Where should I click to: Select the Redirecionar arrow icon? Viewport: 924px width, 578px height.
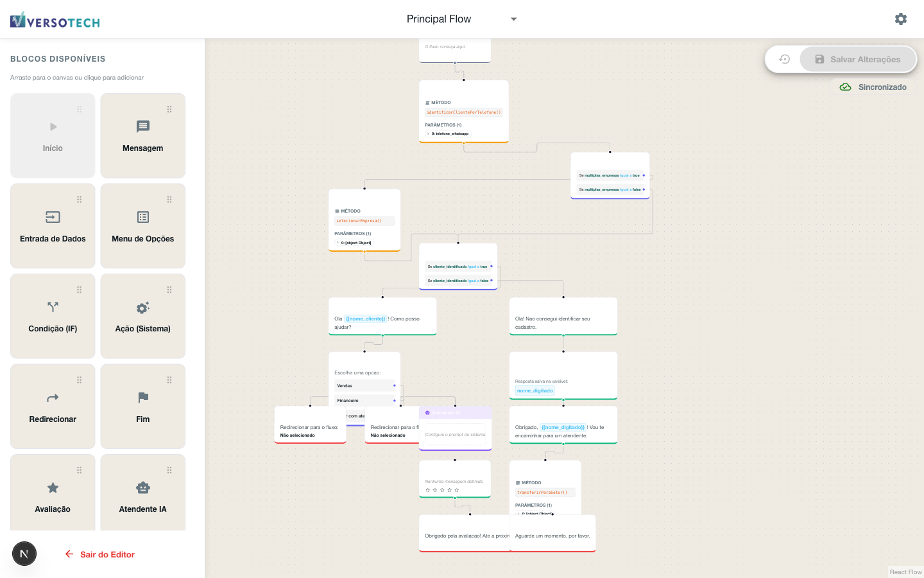(52, 398)
